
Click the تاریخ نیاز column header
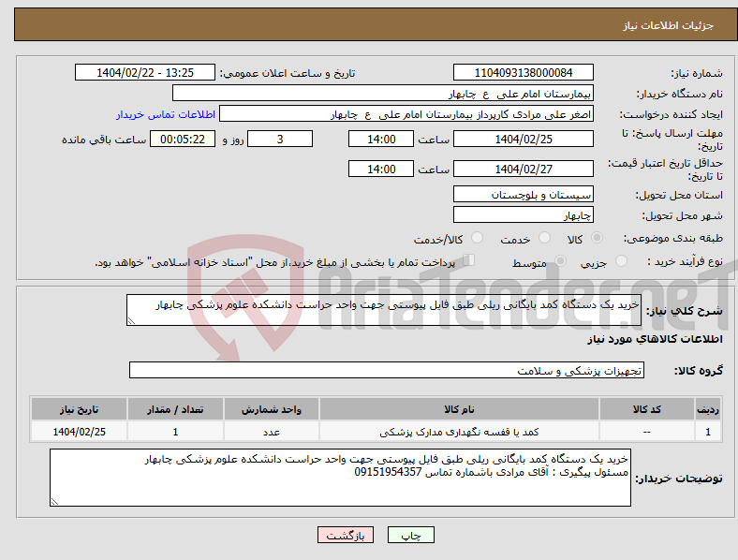[x=79, y=409]
